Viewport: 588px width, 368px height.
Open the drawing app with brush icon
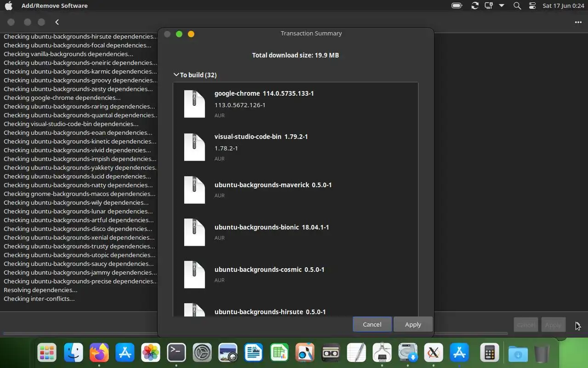pyautogui.click(x=305, y=353)
